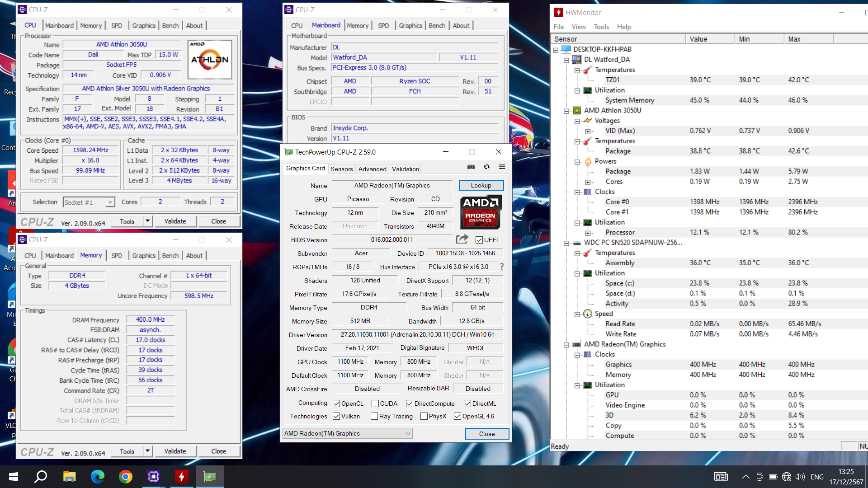Click the Max column header in HWMonitor
The image size is (868, 488).
808,39
